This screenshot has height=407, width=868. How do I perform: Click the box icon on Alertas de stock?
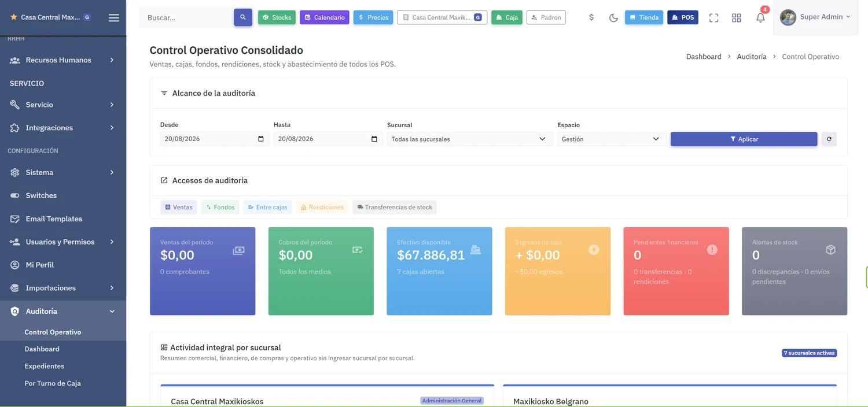(831, 250)
